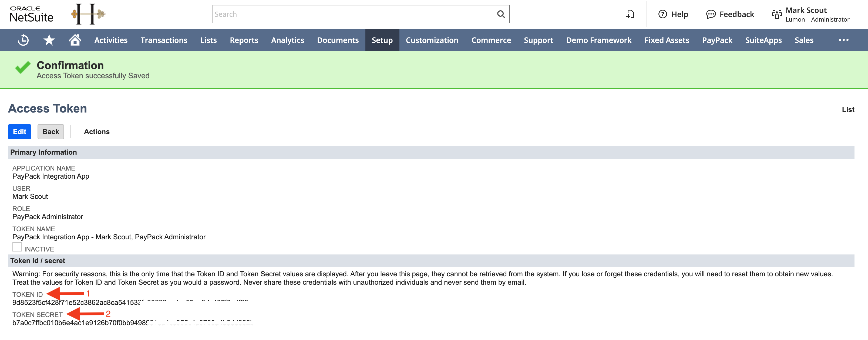Click the company H logo
Viewport: 868px width, 340px height.
(88, 14)
